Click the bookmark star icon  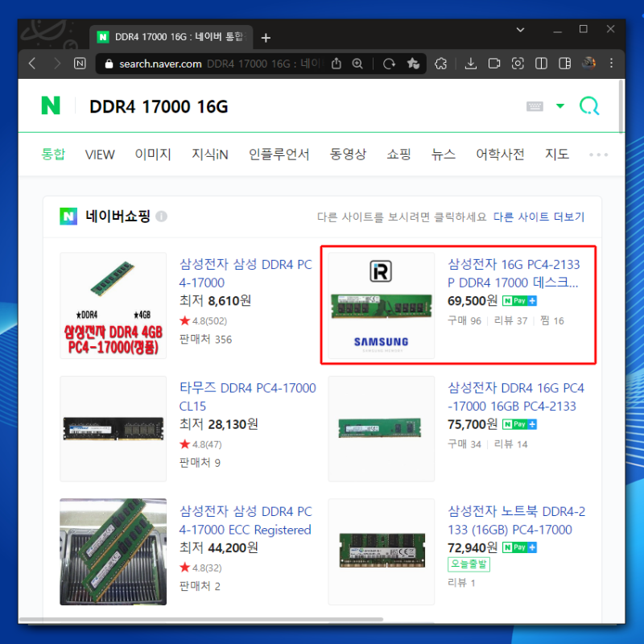coord(413,64)
